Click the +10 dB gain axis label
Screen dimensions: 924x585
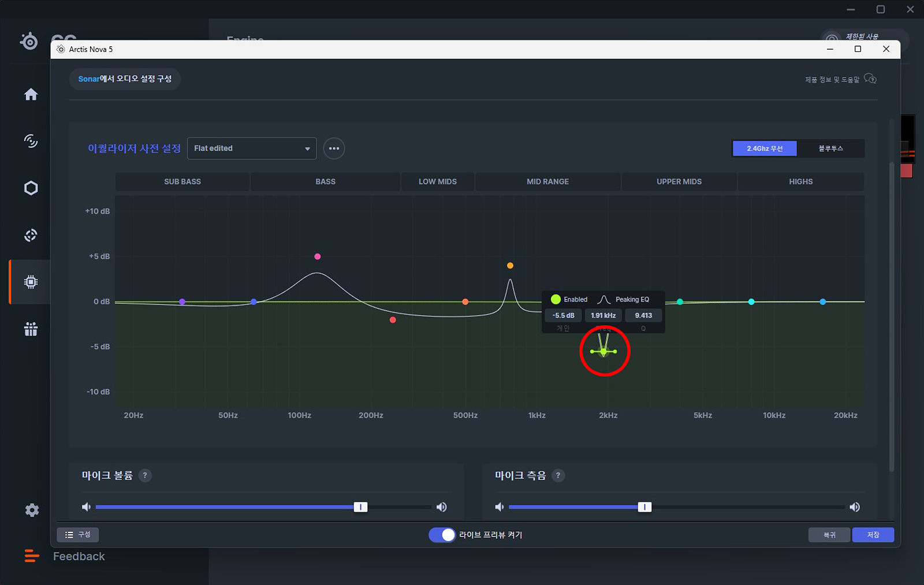pyautogui.click(x=98, y=211)
